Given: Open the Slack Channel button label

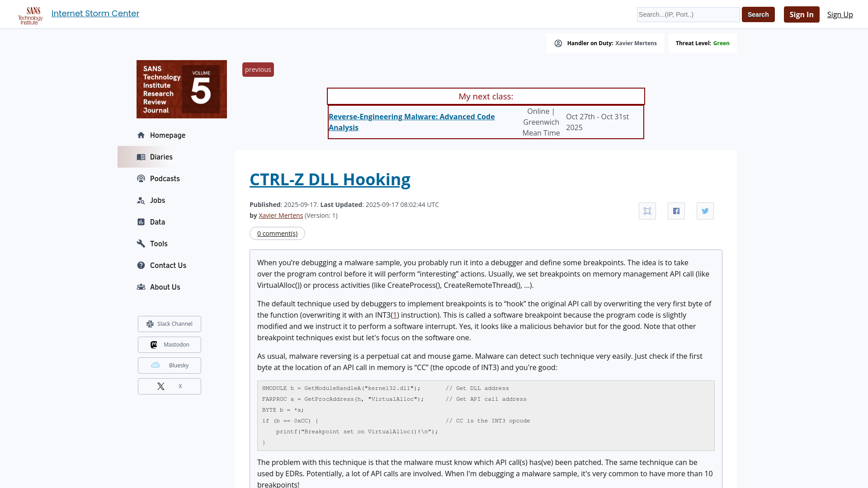Looking at the screenshot, I should tap(175, 324).
